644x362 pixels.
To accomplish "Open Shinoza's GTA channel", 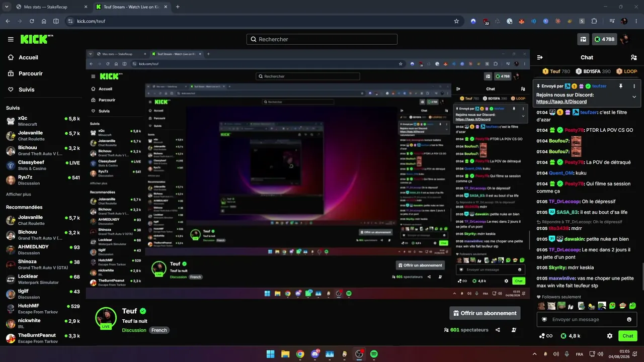I will point(43,264).
